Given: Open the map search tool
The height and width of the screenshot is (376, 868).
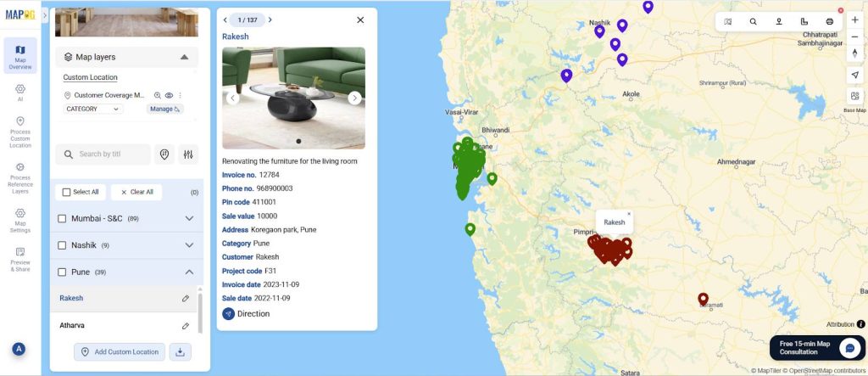Looking at the screenshot, I should coord(753,21).
